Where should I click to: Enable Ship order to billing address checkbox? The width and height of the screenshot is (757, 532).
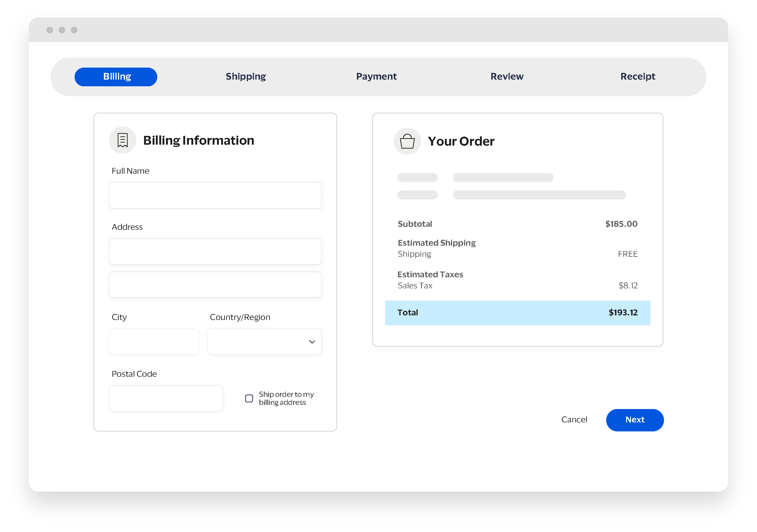249,399
